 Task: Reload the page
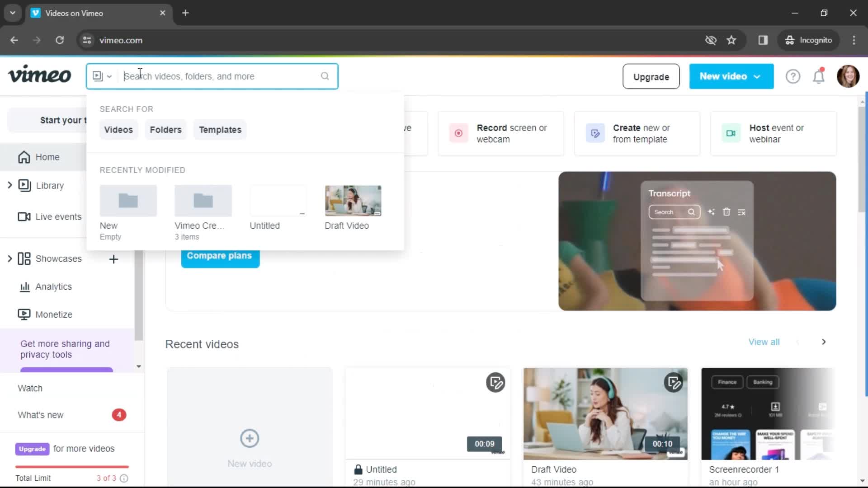[60, 40]
